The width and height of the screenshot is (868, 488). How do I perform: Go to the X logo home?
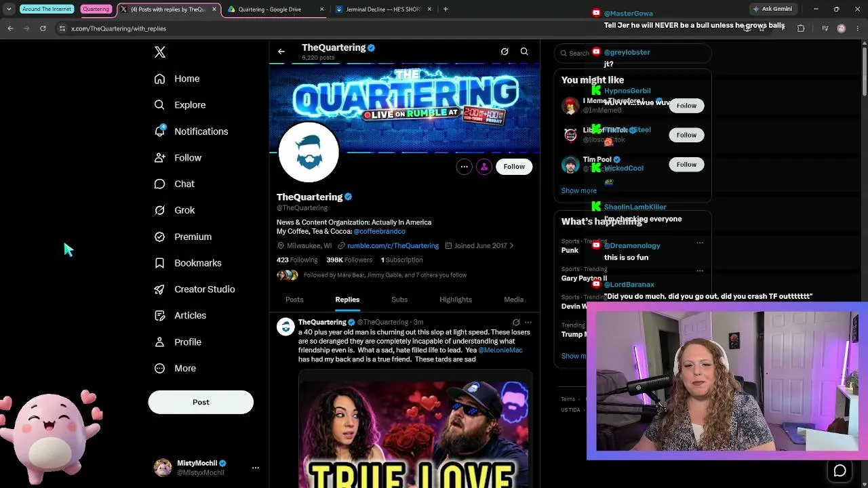pyautogui.click(x=160, y=52)
